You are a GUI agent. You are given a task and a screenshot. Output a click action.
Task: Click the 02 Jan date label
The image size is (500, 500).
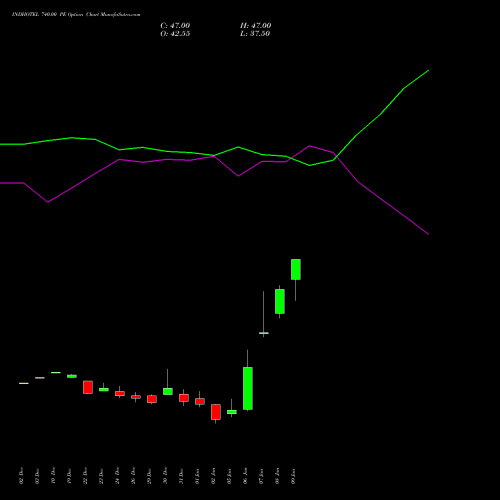coord(213,476)
